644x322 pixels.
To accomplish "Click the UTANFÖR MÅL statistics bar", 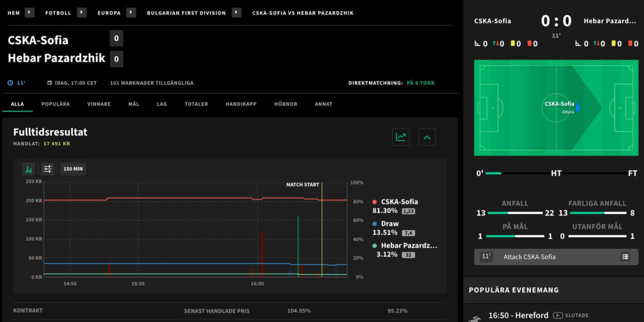I will coord(597,236).
